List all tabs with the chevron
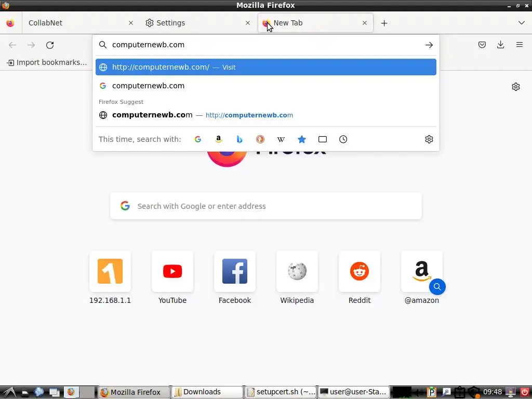 pos(522,23)
